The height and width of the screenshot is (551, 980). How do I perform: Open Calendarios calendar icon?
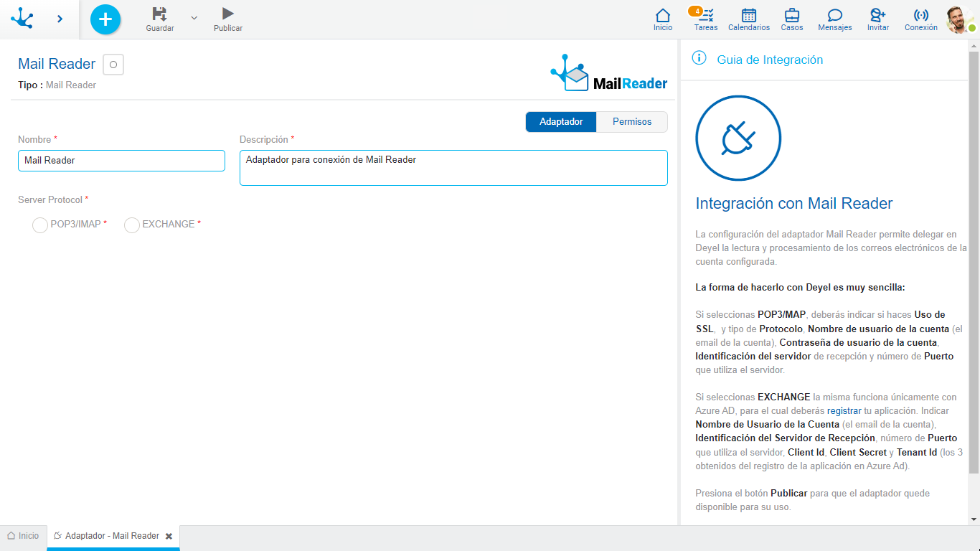(x=749, y=19)
